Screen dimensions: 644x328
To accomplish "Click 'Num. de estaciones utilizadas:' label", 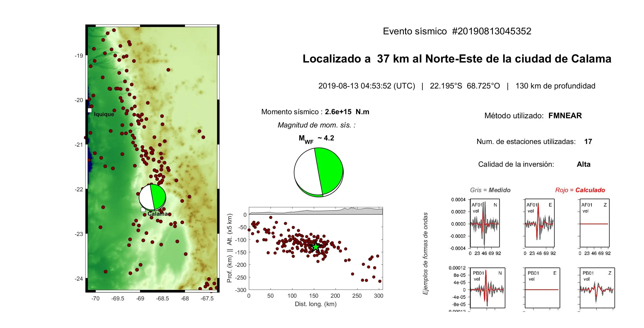I will tap(526, 142).
